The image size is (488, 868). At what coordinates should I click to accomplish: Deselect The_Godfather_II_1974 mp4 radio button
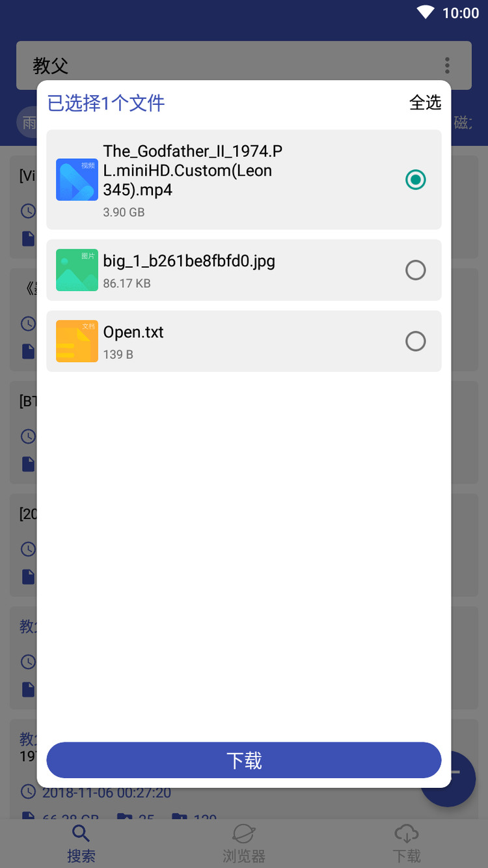[x=415, y=179]
